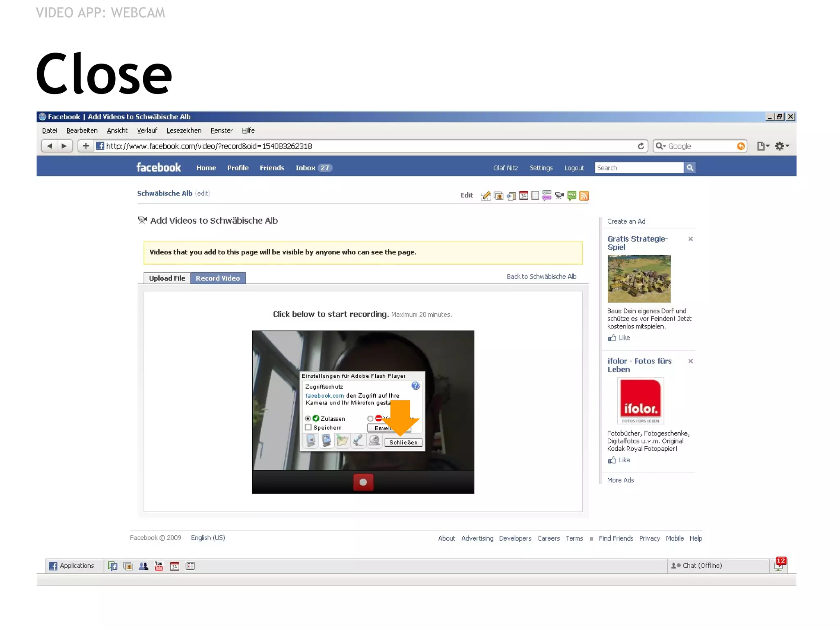This screenshot has width=840, height=630.
Task: Open the orange RSS feed icon
Action: (584, 196)
